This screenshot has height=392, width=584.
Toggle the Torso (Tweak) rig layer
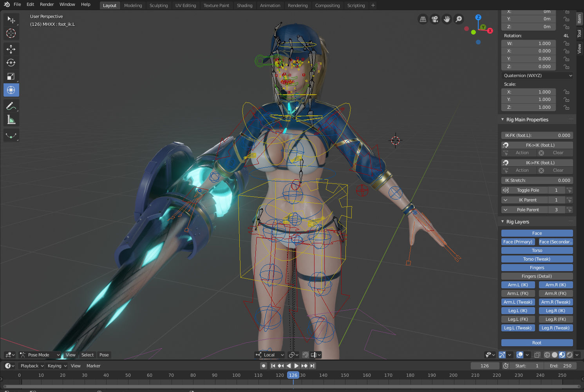(537, 259)
